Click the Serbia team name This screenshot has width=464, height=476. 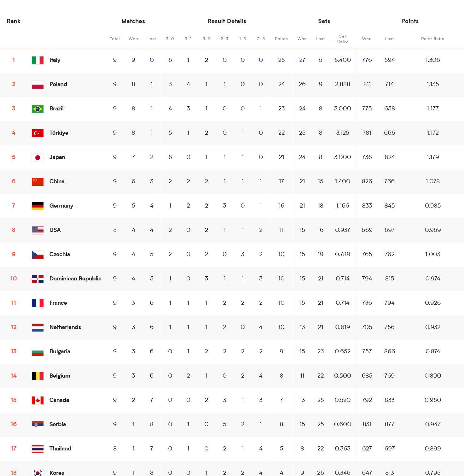coord(57,424)
